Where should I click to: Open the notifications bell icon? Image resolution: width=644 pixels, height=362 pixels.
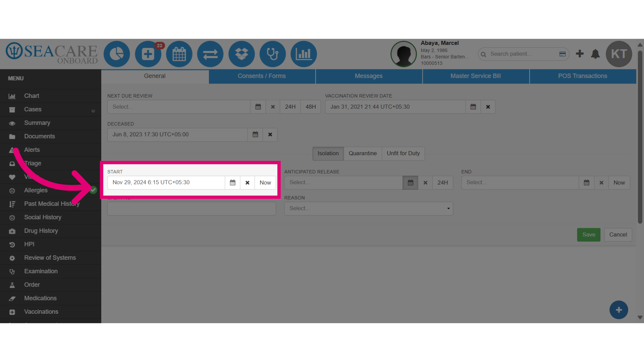595,54
